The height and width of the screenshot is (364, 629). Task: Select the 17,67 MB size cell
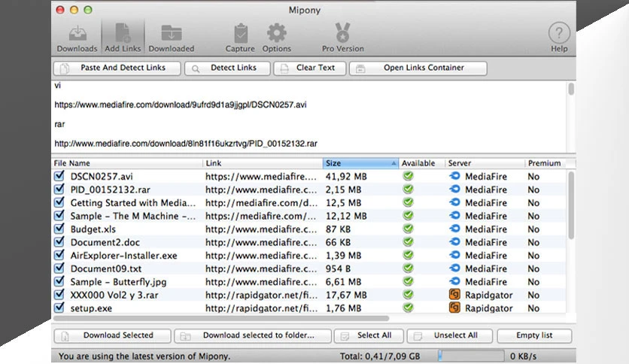[x=346, y=295]
